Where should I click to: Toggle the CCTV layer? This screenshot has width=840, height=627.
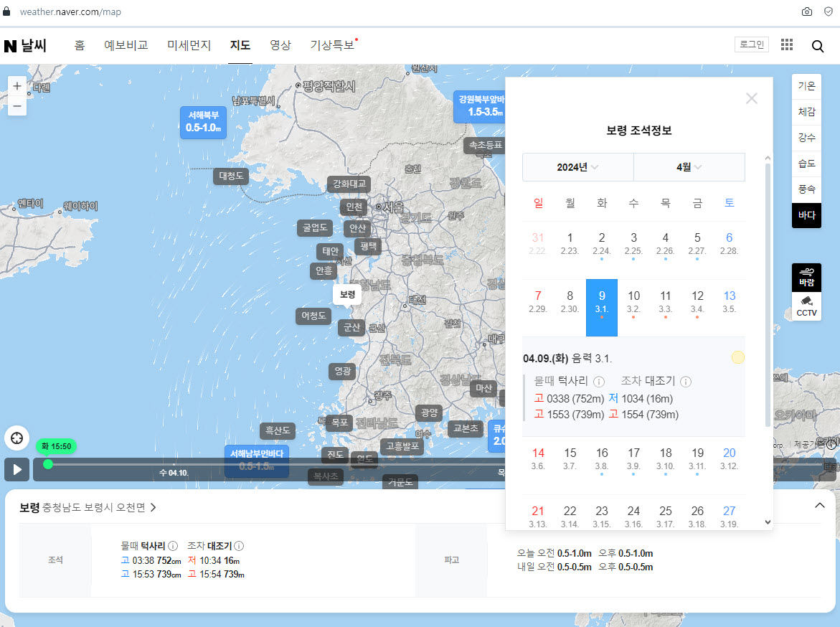coord(806,306)
